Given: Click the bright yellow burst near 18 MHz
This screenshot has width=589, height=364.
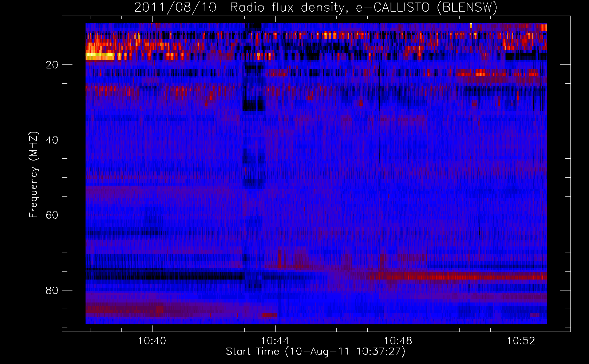Looking at the screenshot, I should click(x=100, y=56).
